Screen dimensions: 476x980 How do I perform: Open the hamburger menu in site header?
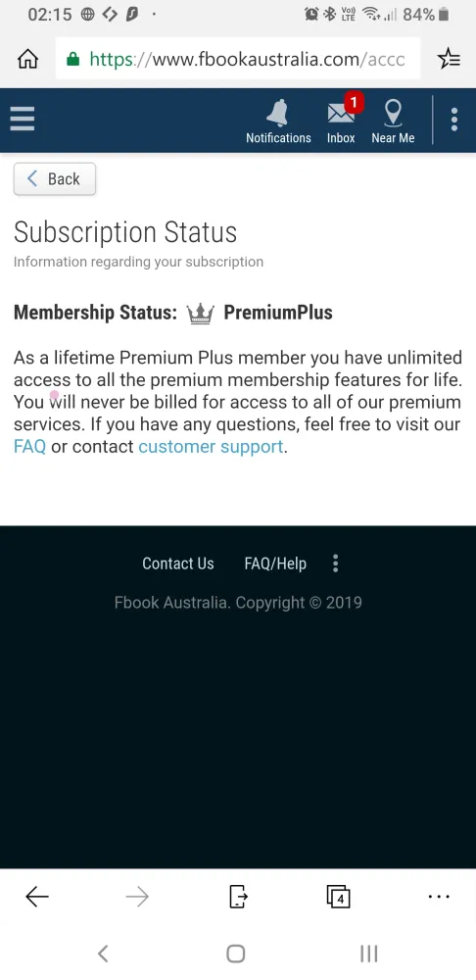click(23, 119)
